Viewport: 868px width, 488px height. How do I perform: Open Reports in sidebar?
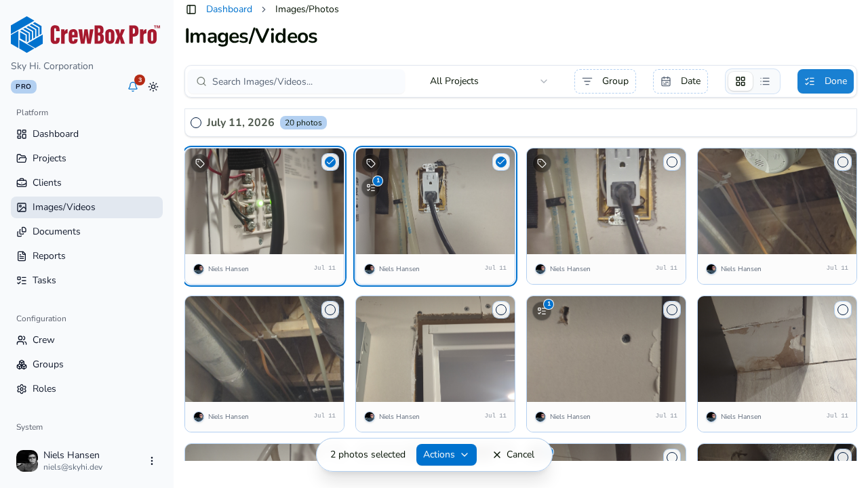[87, 256]
